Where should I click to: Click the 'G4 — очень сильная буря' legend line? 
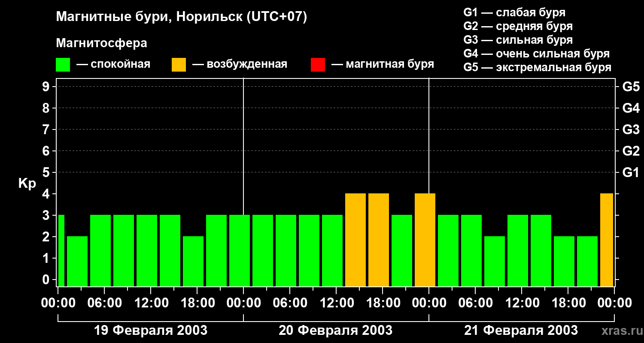(x=537, y=54)
